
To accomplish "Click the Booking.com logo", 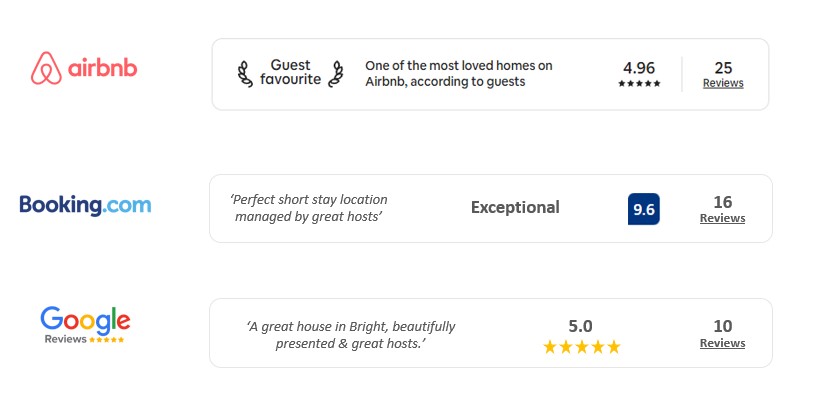I will 85,205.
